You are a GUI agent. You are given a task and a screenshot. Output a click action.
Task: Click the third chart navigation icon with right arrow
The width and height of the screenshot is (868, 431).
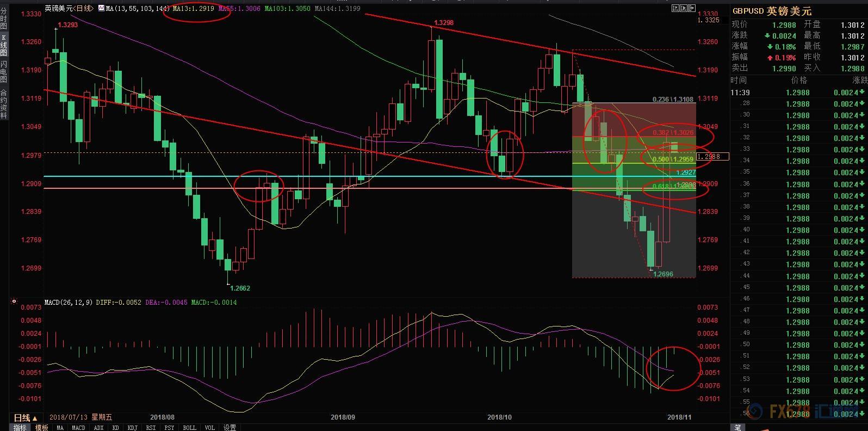(x=691, y=8)
